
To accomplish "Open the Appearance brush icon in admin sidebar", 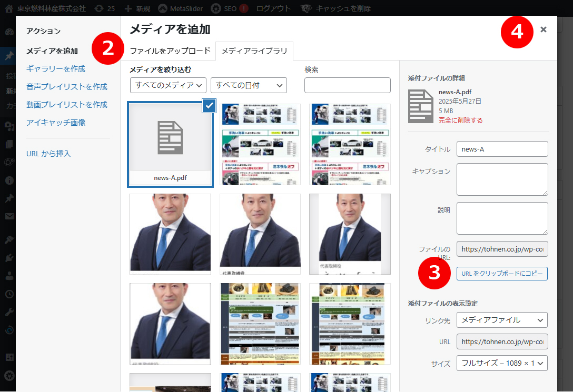I will [x=9, y=239].
